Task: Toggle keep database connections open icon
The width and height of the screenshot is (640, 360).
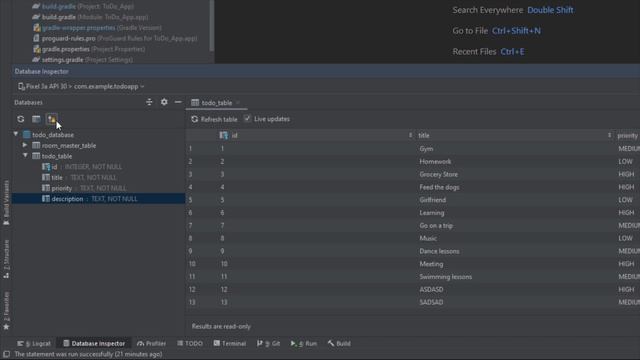Action: tap(51, 119)
